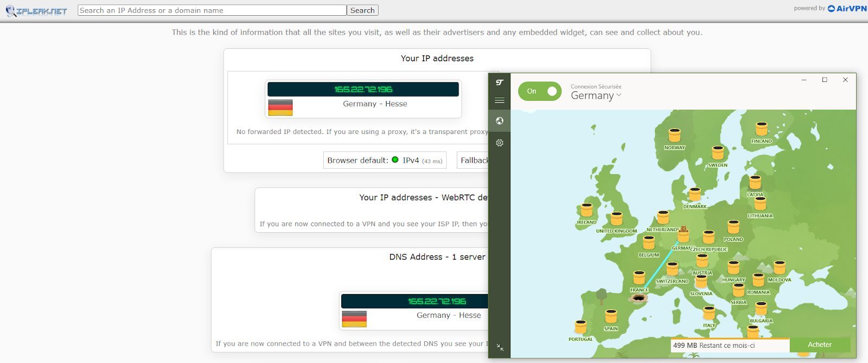
Task: Click the German flag under Your IP
Action: (x=280, y=107)
